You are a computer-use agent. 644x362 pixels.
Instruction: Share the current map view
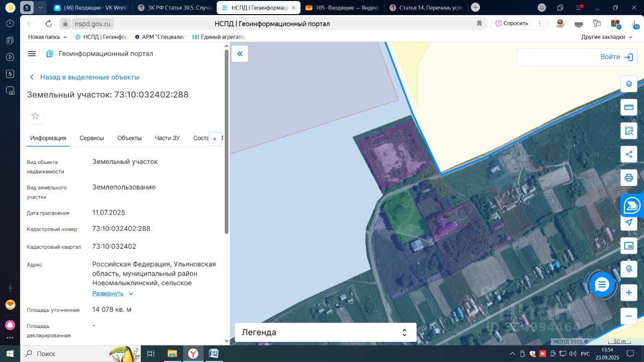628,154
